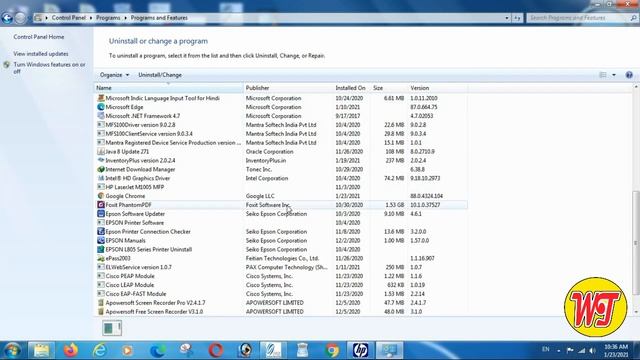Select Cisco EAP-FAST Module entry

[281, 294]
